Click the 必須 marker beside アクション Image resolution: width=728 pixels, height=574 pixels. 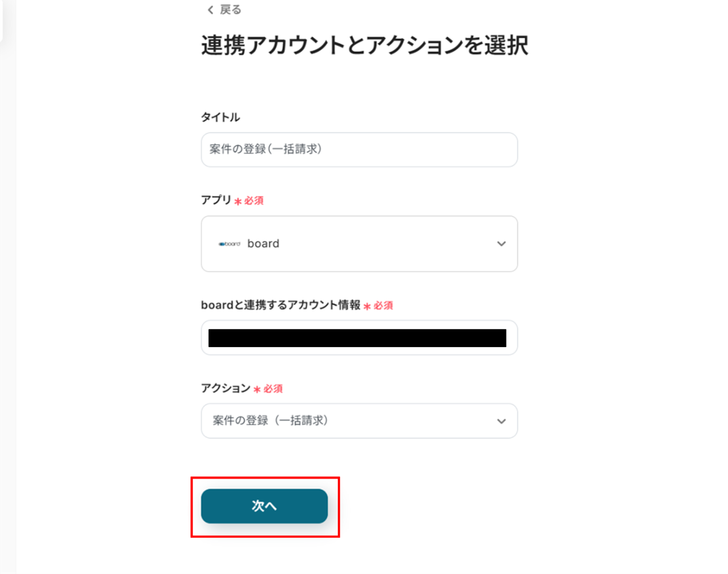point(273,389)
